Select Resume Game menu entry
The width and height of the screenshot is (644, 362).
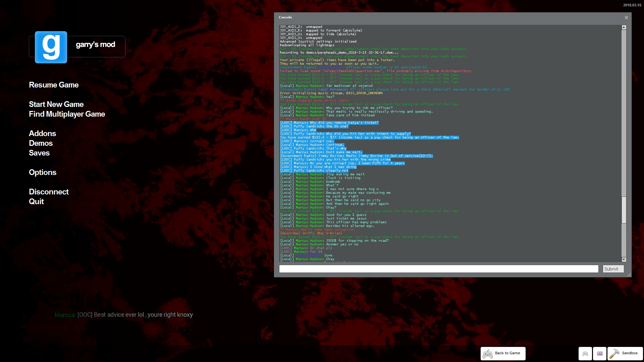pyautogui.click(x=54, y=85)
